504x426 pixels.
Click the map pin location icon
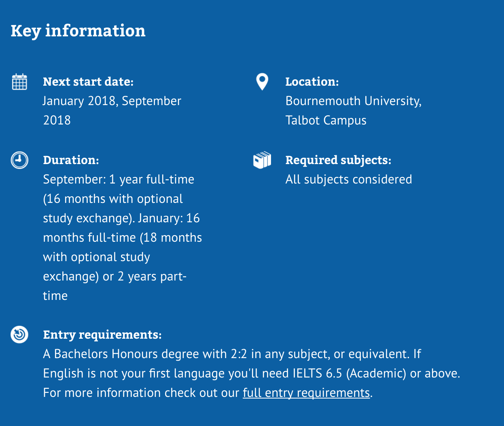tap(262, 82)
